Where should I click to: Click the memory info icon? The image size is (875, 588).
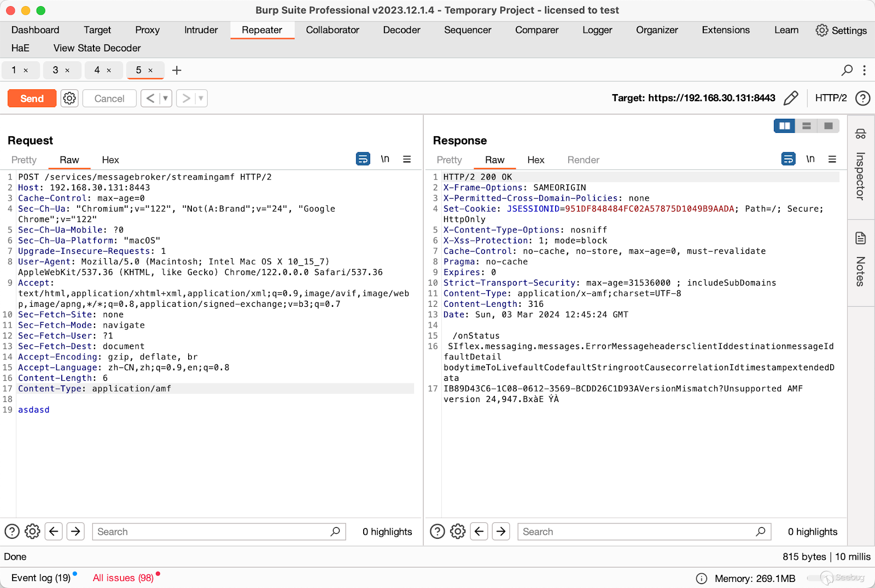coord(701,579)
